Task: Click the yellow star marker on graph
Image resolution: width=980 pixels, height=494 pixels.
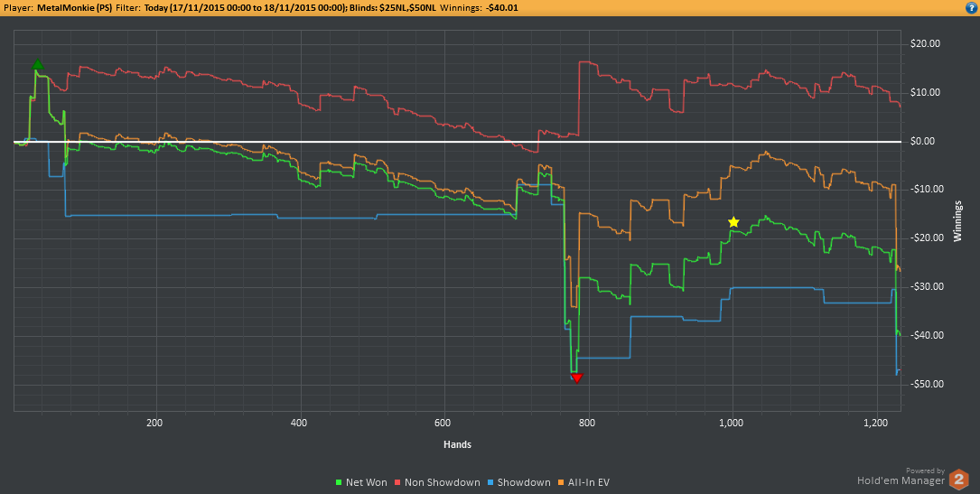Action: pos(733,222)
